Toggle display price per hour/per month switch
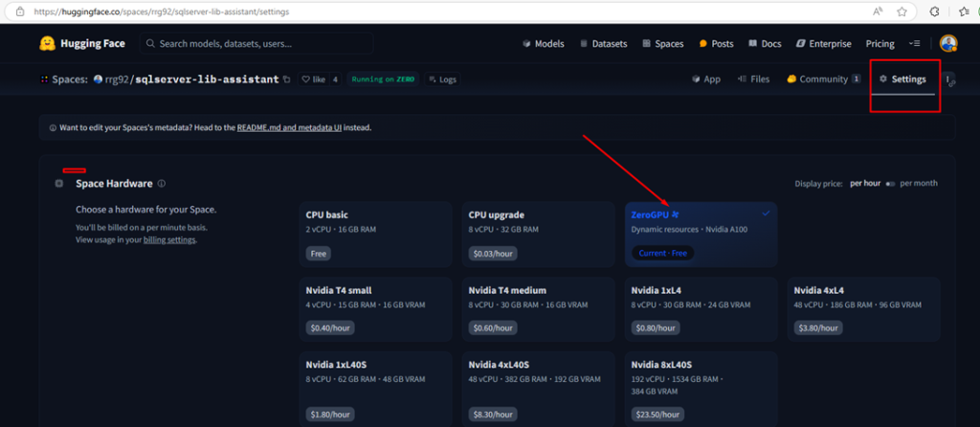 (x=890, y=183)
